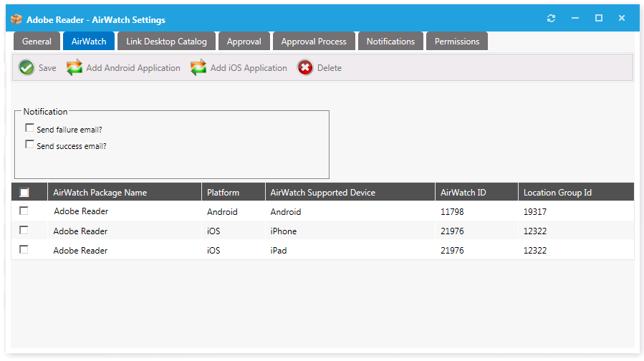Viewport: 644px width, 361px height.
Task: Tick the iPad Adobe Reader row checkbox
Action: (x=24, y=250)
